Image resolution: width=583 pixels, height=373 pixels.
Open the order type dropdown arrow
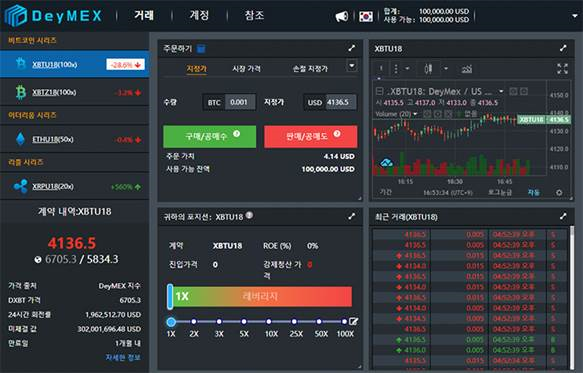[352, 66]
